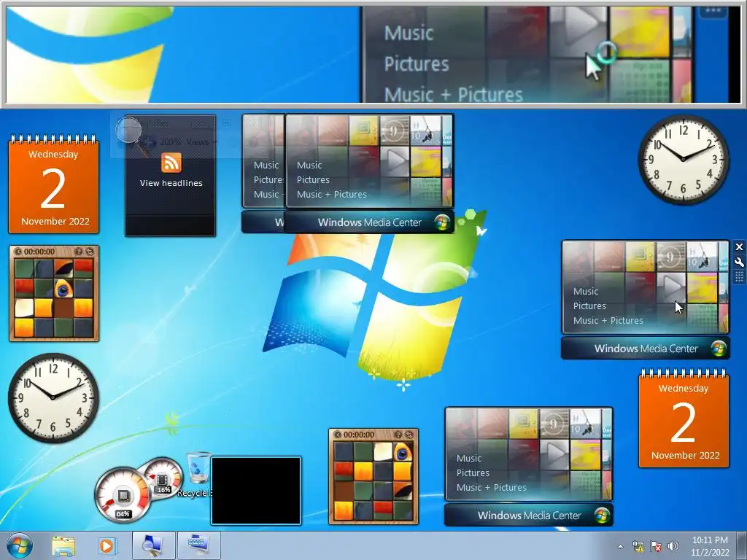The height and width of the screenshot is (560, 747).
Task: Open the taskbar clock showing 10:11 PM
Action: tap(710, 546)
